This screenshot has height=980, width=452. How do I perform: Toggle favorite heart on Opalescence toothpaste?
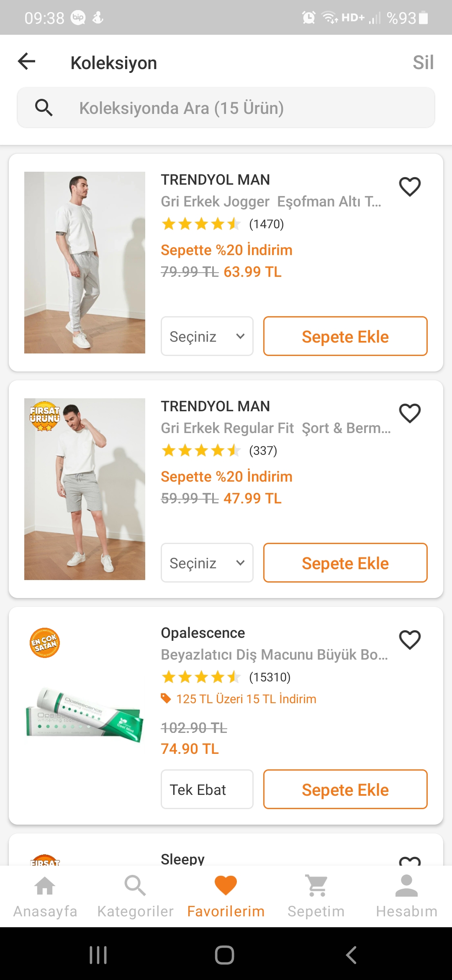(410, 640)
